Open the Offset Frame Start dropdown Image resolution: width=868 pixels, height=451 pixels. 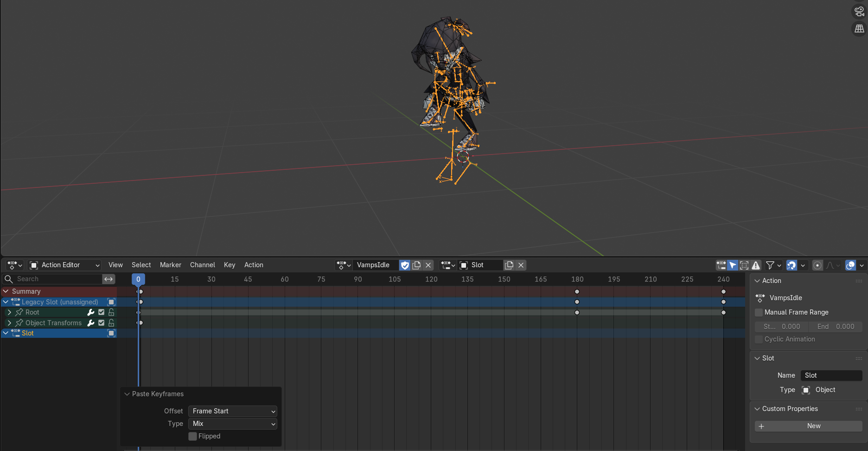coord(232,412)
